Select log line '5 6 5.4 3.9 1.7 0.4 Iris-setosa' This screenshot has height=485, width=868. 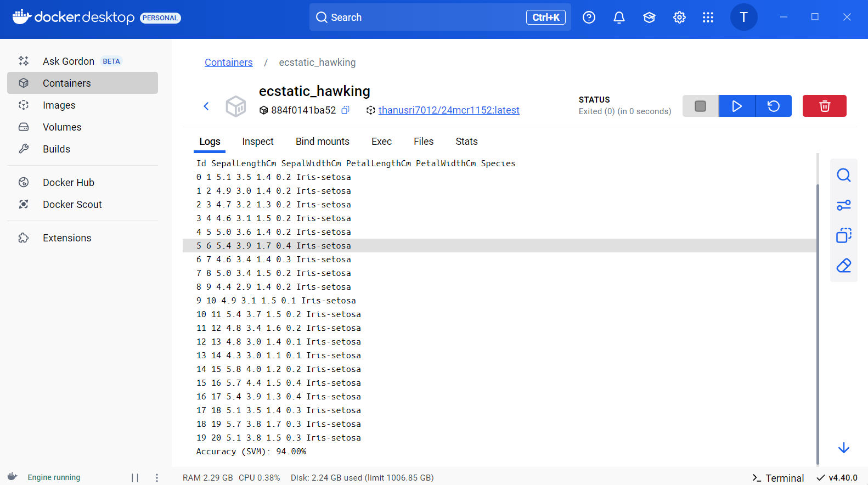click(x=499, y=245)
